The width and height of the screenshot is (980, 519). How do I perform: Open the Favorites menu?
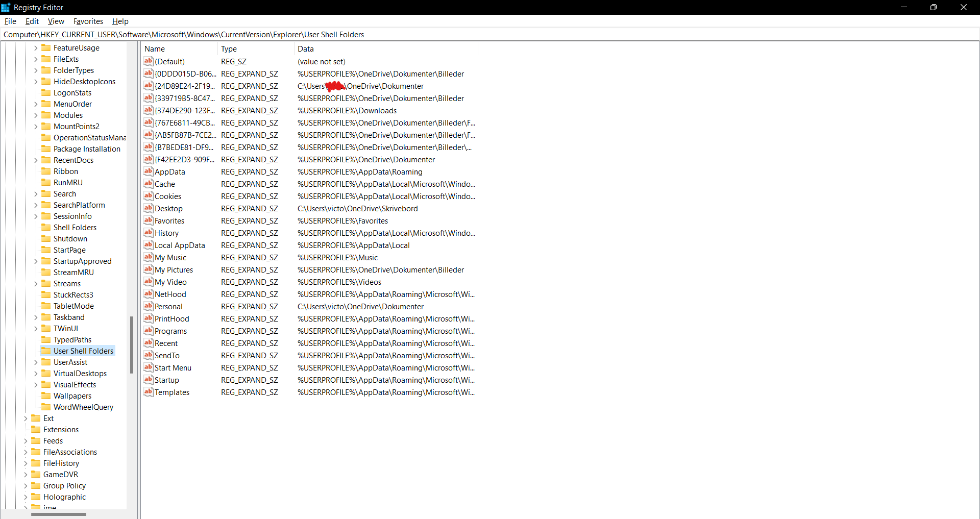click(x=88, y=21)
